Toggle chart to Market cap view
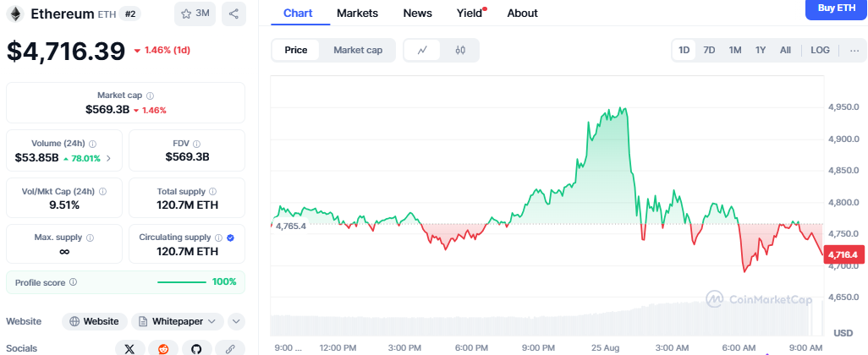This screenshot has height=355, width=868. point(358,51)
